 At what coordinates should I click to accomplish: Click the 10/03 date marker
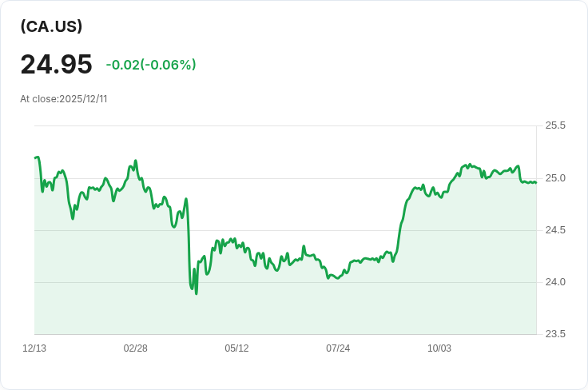[x=439, y=348]
